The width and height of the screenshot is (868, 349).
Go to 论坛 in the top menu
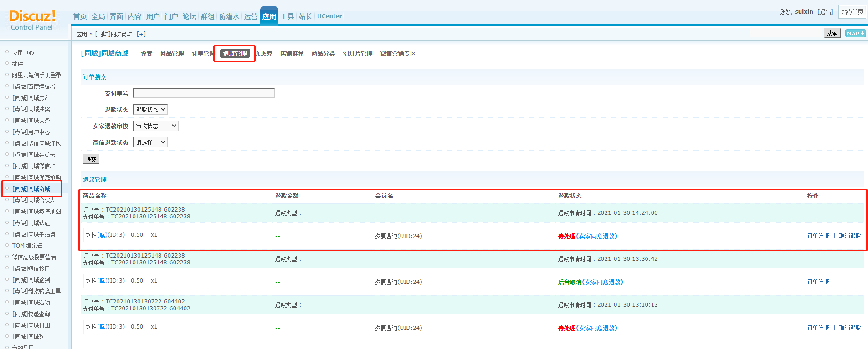point(189,16)
